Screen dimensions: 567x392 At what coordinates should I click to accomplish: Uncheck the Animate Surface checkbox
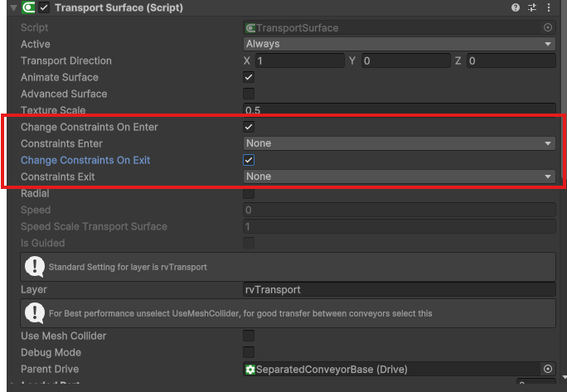point(249,77)
